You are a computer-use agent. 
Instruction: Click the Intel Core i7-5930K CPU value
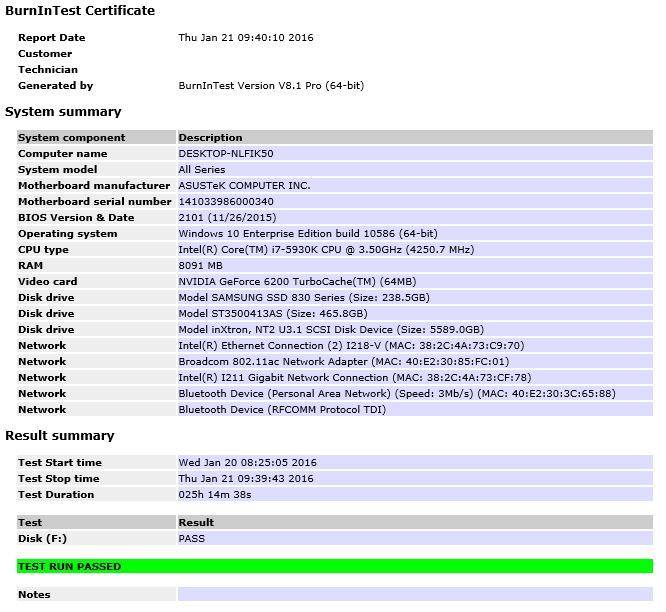click(x=326, y=250)
